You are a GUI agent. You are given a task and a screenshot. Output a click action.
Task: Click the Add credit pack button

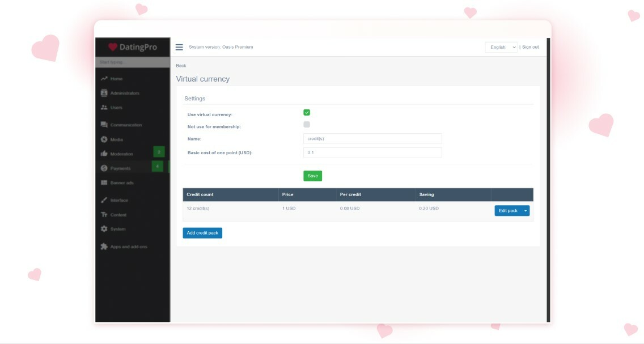point(202,232)
